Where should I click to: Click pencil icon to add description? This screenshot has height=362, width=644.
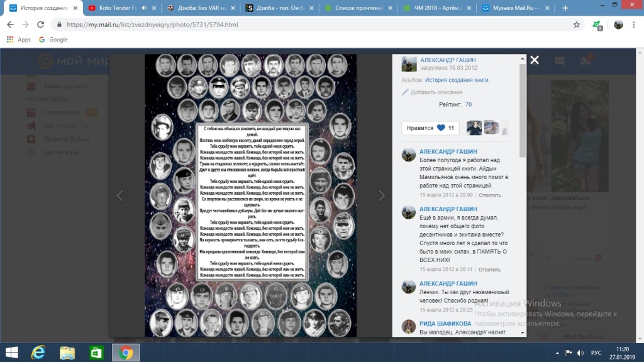pos(405,92)
